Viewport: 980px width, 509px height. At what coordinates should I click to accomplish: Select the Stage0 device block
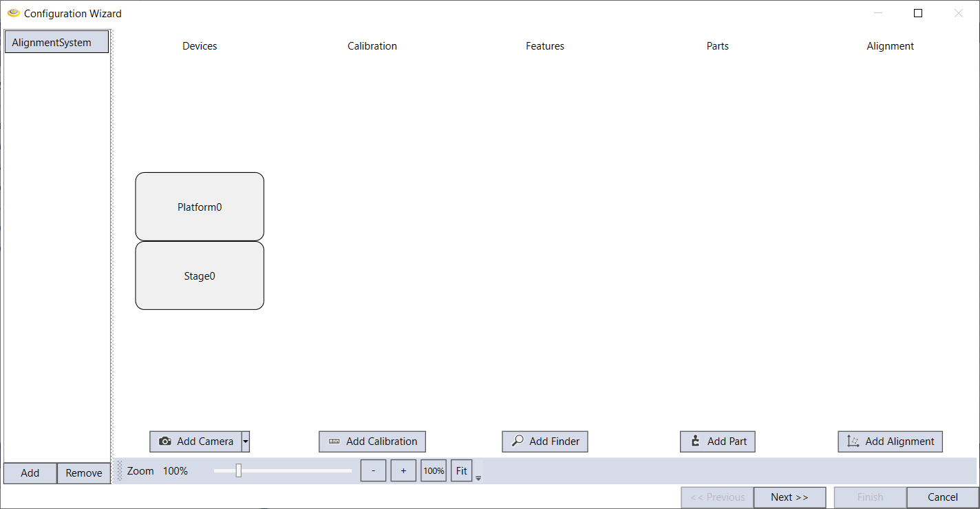pyautogui.click(x=200, y=276)
